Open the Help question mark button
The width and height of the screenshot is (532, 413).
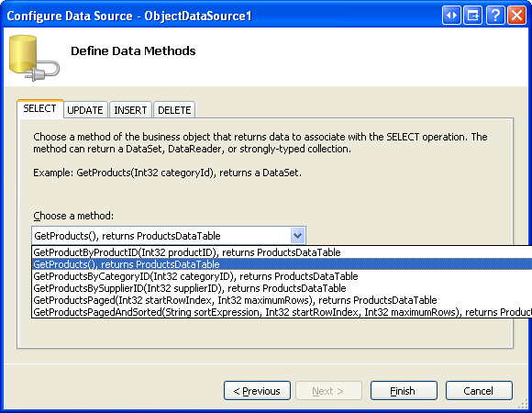[x=495, y=16]
